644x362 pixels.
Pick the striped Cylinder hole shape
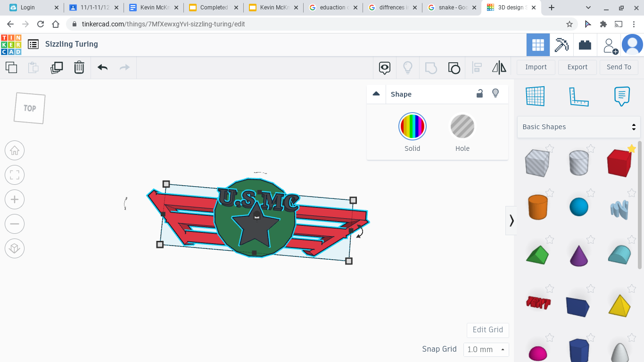(x=579, y=163)
